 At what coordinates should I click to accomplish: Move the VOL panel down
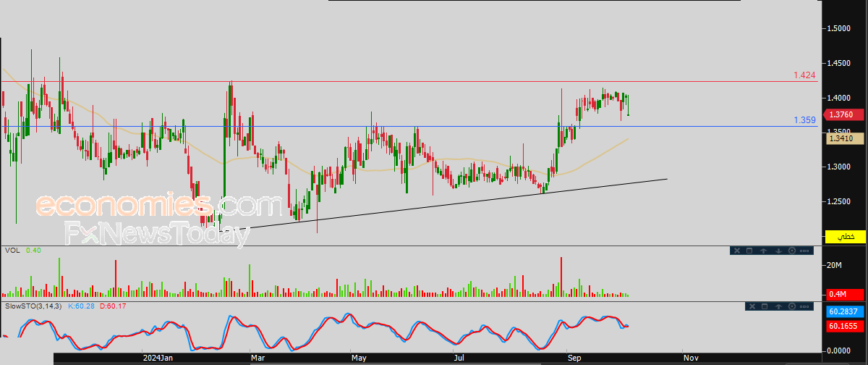tap(778, 251)
